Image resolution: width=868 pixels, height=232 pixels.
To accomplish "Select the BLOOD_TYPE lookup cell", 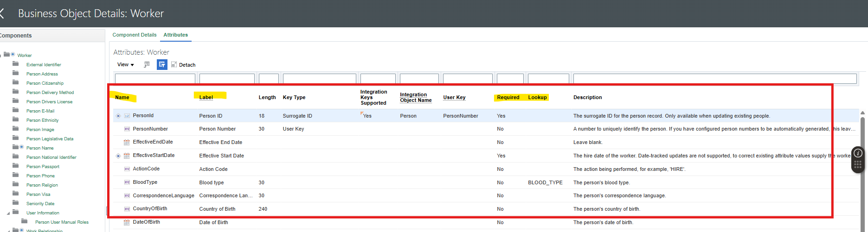I will (x=545, y=182).
